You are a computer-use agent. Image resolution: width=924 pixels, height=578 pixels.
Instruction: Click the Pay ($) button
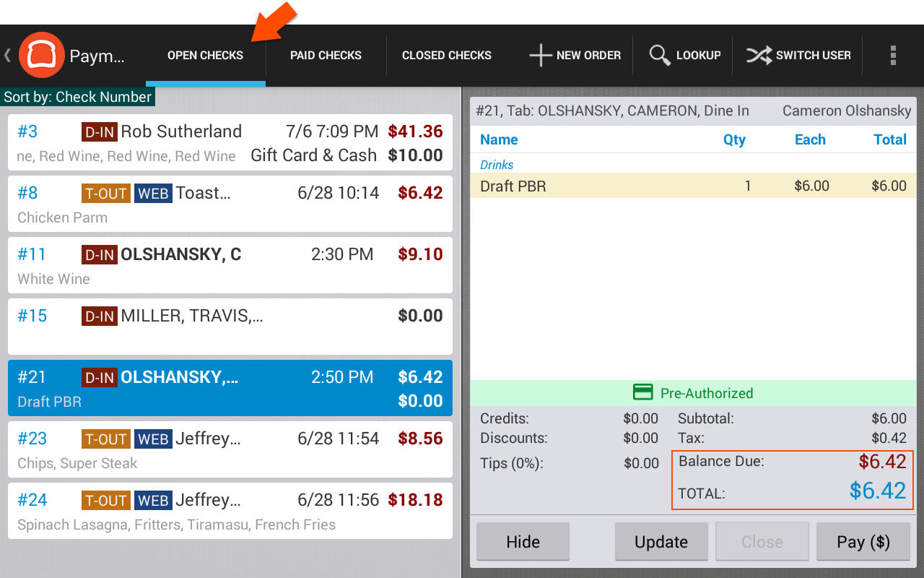(x=863, y=541)
